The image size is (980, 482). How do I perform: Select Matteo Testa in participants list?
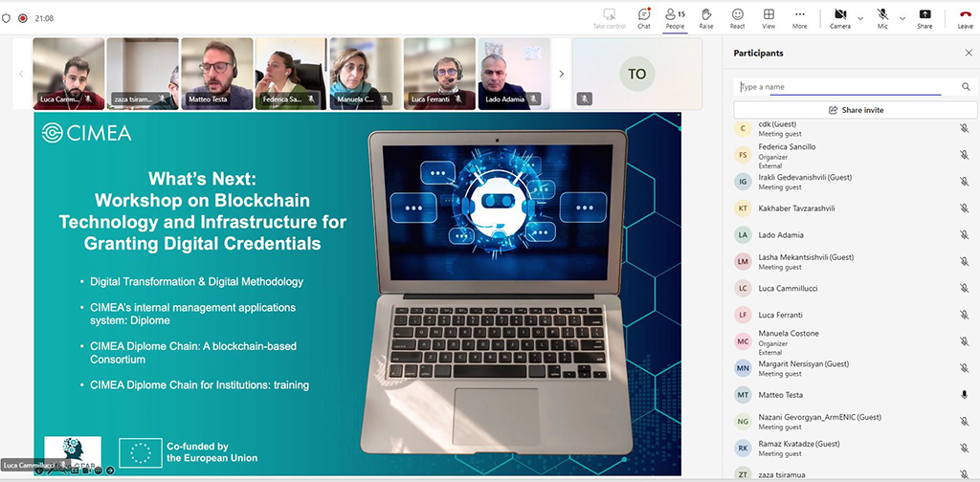tap(781, 395)
